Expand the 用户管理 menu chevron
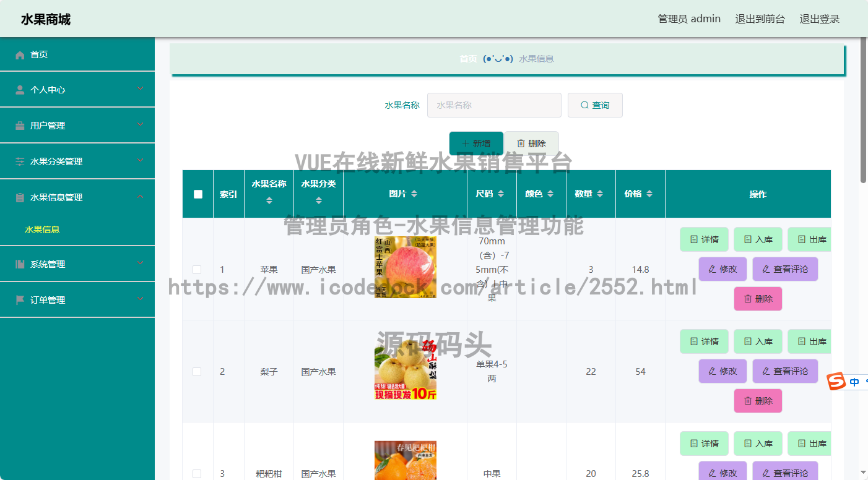868x480 pixels. click(141, 125)
